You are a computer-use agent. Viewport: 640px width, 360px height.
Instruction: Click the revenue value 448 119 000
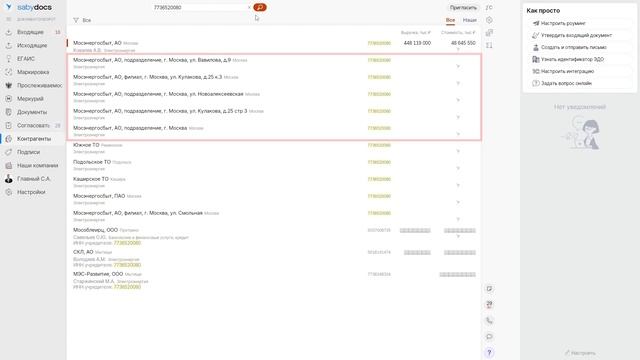[x=417, y=43]
